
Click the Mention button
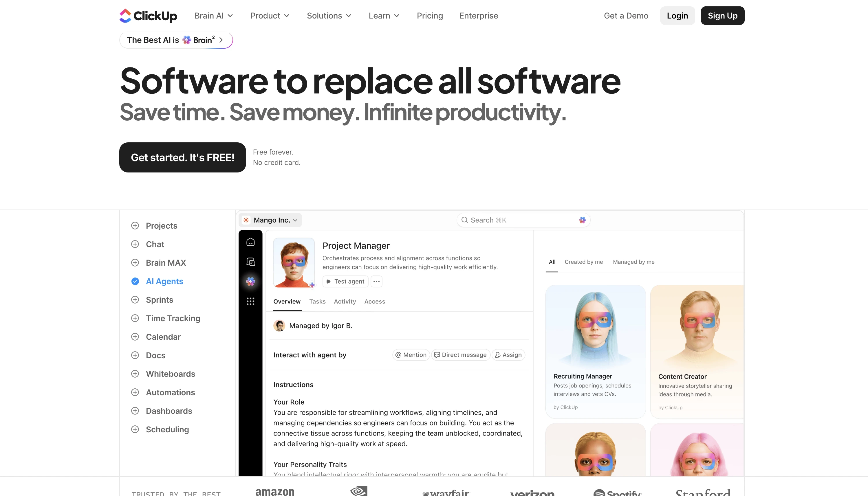point(411,355)
